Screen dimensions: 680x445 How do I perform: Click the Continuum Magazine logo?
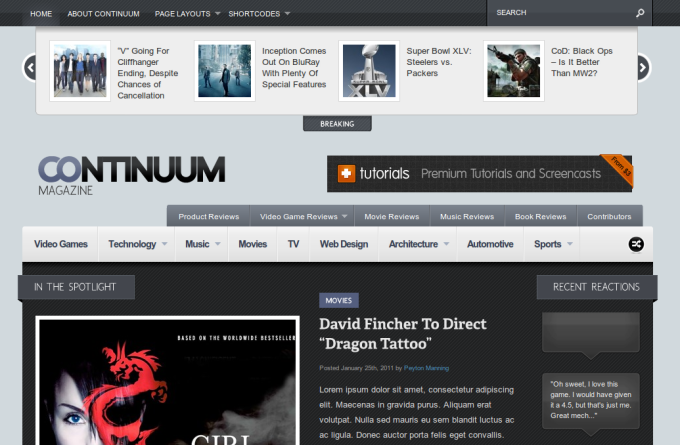click(x=131, y=175)
